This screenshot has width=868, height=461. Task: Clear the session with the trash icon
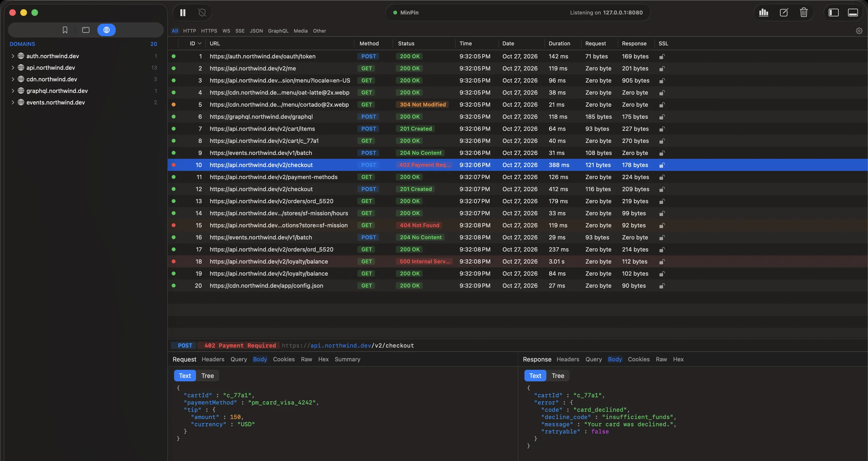click(804, 13)
